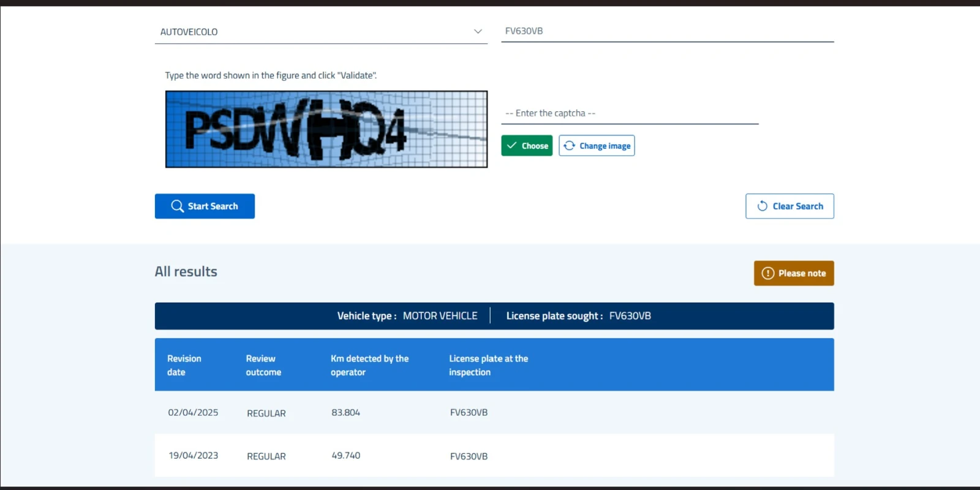Open the Please note notice label
980x490 pixels.
click(802, 273)
